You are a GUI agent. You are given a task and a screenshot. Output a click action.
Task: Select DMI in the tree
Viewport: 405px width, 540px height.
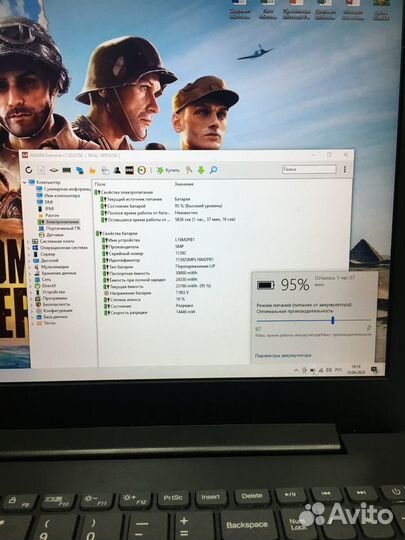pyautogui.click(x=45, y=202)
